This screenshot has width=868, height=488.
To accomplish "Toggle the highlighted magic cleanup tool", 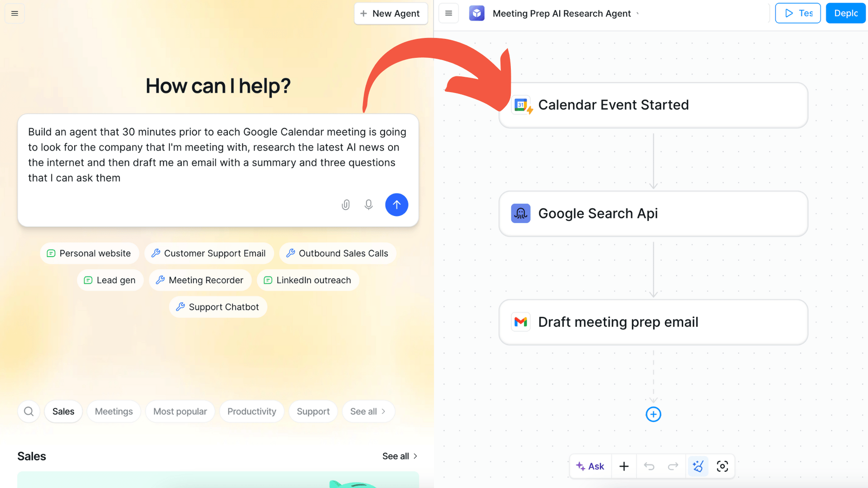I will (698, 466).
